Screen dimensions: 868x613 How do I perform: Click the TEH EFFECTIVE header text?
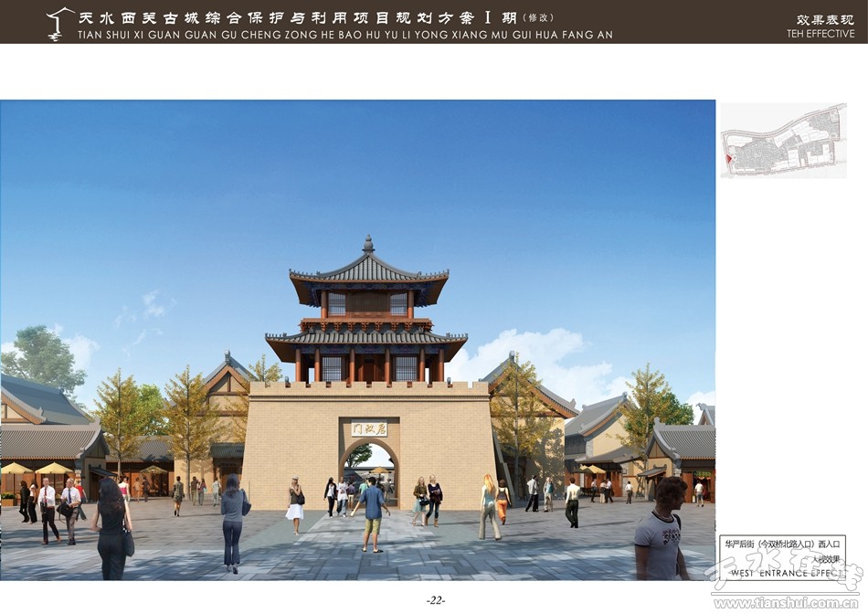820,34
